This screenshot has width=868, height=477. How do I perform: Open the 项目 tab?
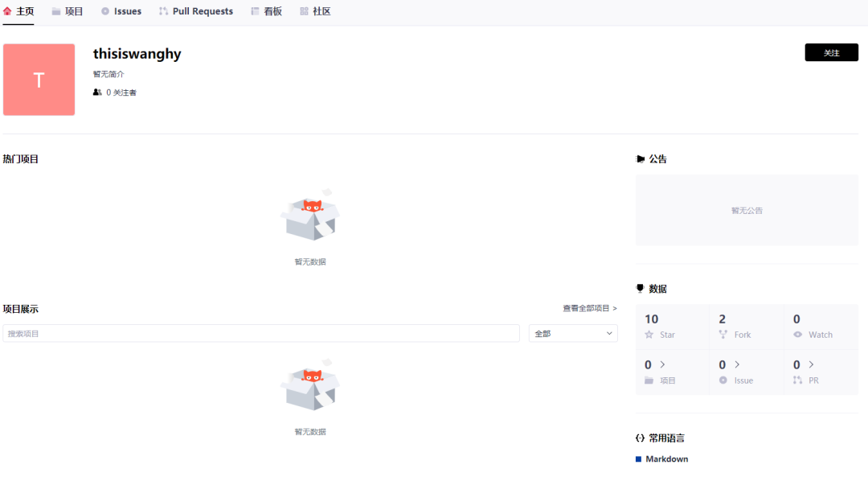click(x=68, y=11)
